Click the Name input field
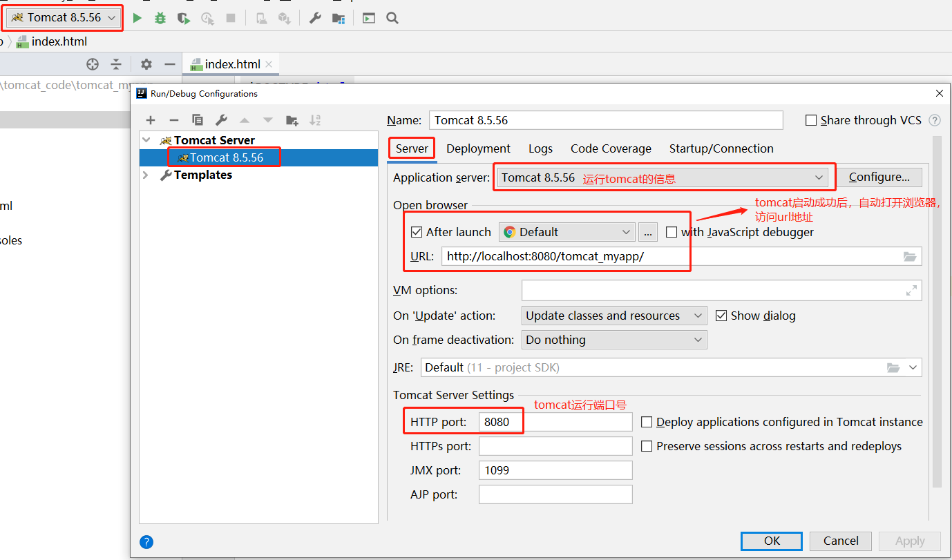This screenshot has width=952, height=560. 606,120
